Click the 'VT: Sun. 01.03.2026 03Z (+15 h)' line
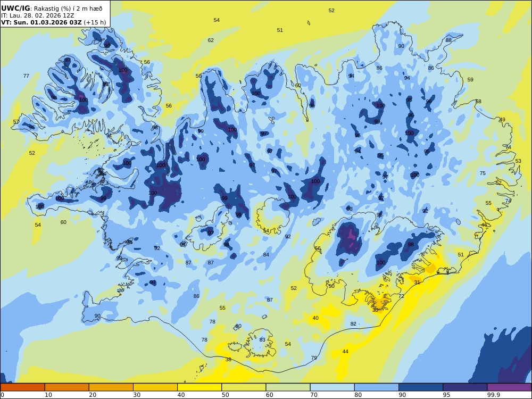Image resolution: width=532 pixels, height=399 pixels. tap(53, 22)
